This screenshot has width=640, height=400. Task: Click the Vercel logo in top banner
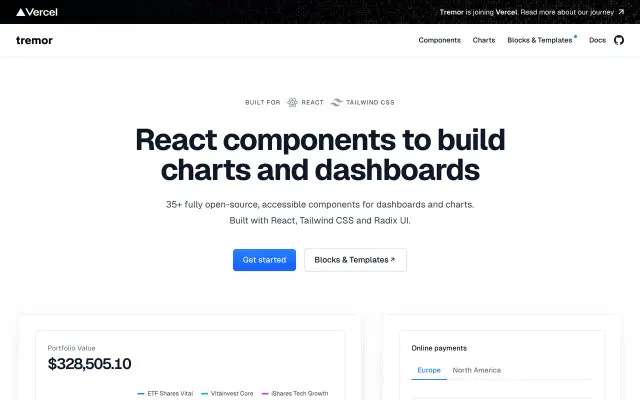[x=37, y=12]
